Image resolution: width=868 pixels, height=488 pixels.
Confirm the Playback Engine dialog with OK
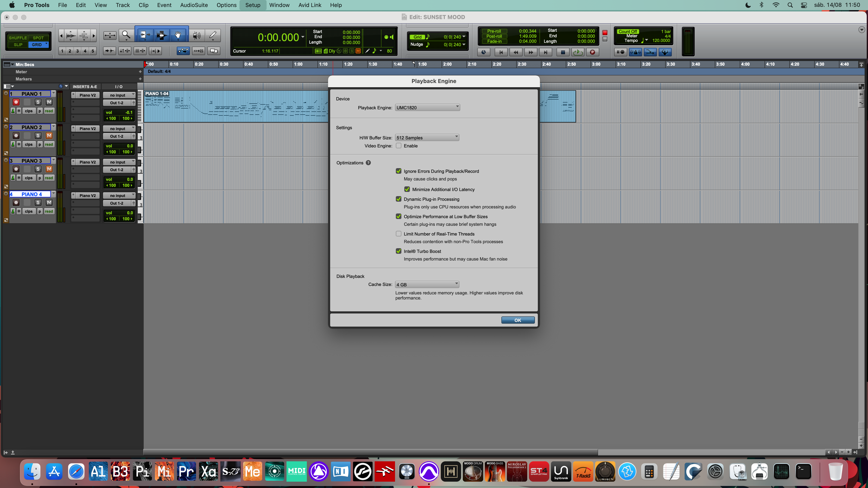[x=517, y=320]
